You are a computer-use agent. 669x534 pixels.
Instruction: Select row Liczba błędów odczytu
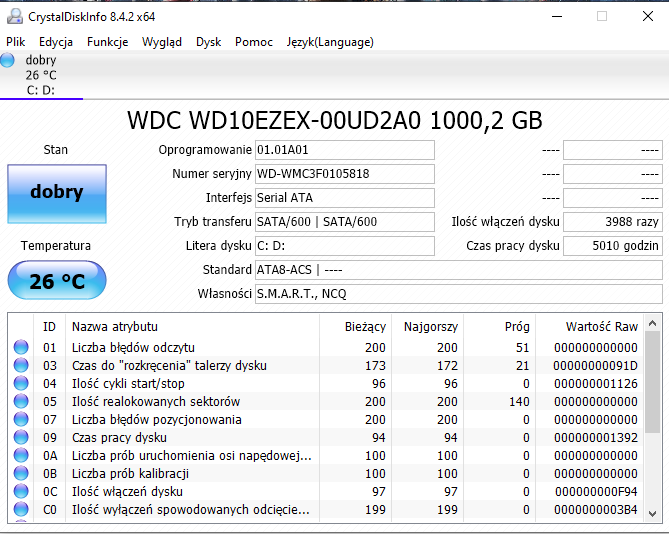326,347
